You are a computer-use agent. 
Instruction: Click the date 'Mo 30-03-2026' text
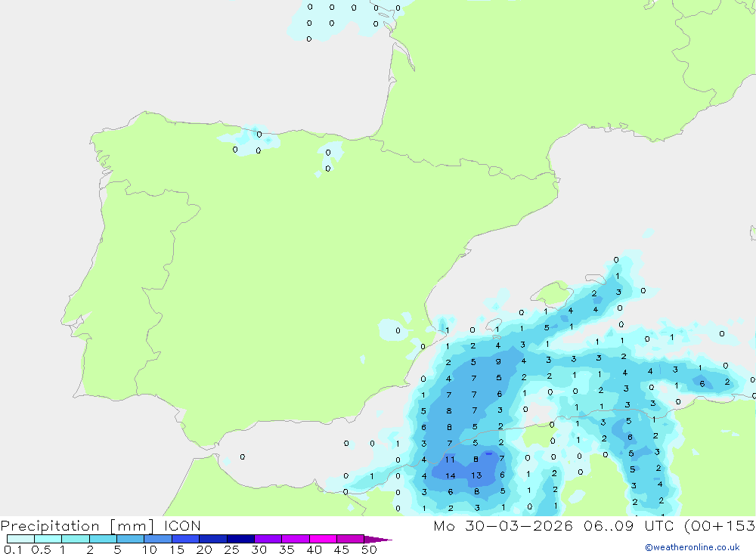pos(503,526)
